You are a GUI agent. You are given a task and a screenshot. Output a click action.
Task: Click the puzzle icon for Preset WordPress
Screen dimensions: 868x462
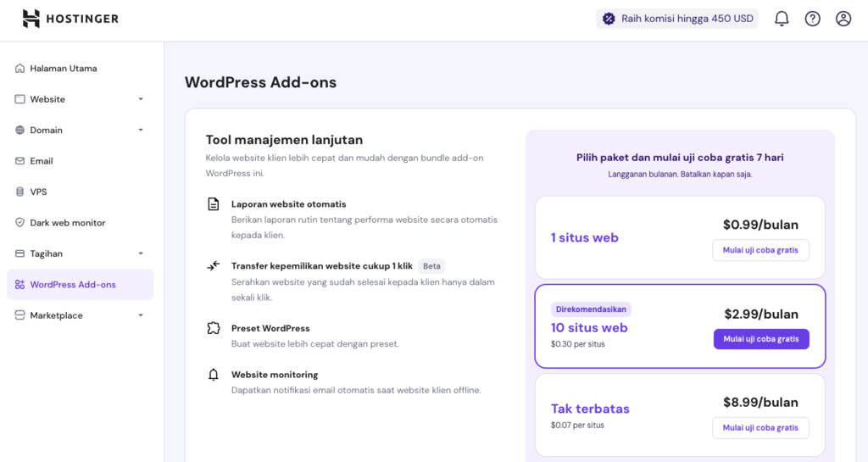(213, 328)
